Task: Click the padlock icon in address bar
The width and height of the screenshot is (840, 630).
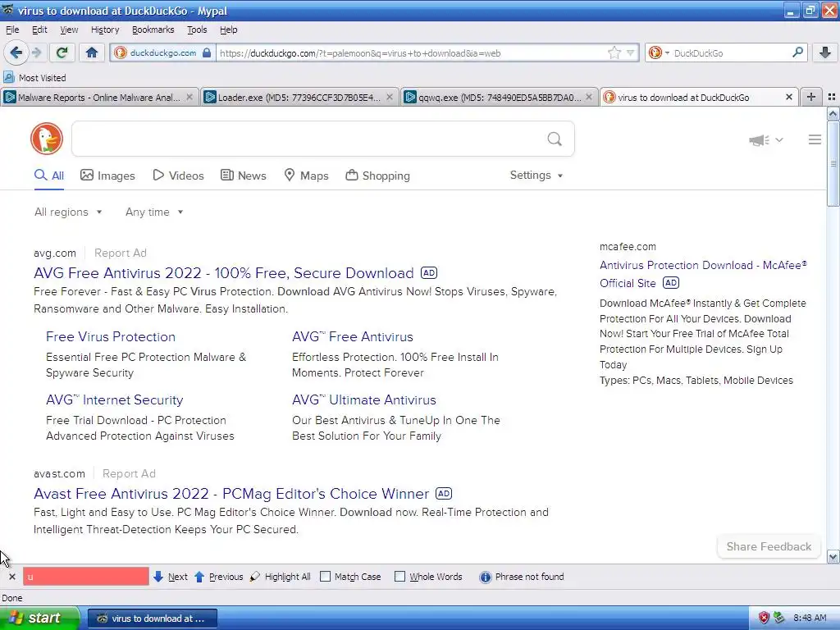Action: point(207,53)
